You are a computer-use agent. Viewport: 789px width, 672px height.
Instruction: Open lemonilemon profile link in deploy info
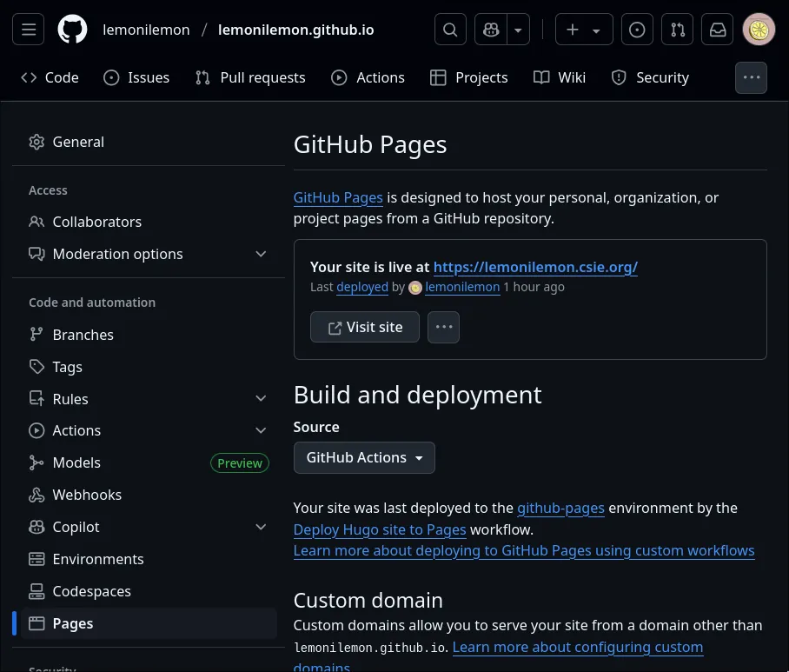pyautogui.click(x=462, y=287)
